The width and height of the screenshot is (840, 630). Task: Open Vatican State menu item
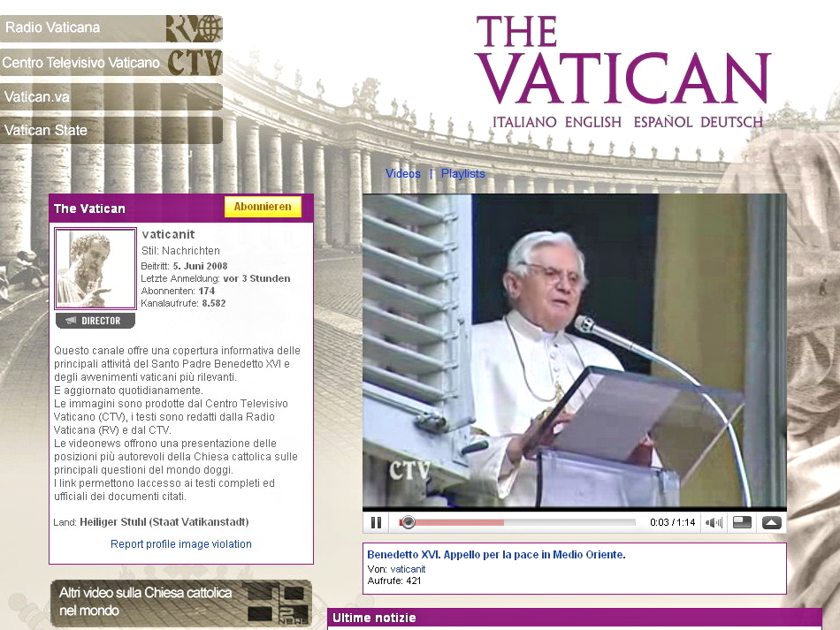tap(111, 130)
